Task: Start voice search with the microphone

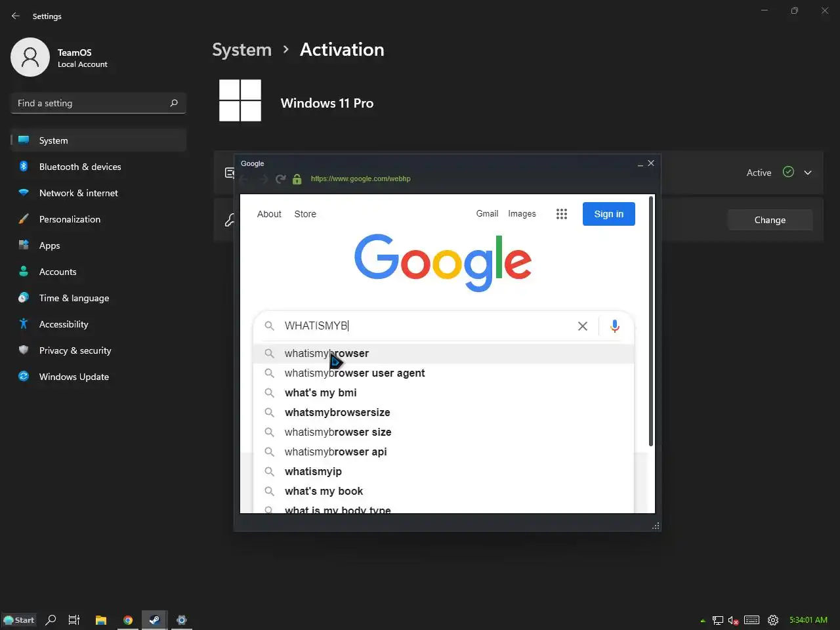Action: 615,326
